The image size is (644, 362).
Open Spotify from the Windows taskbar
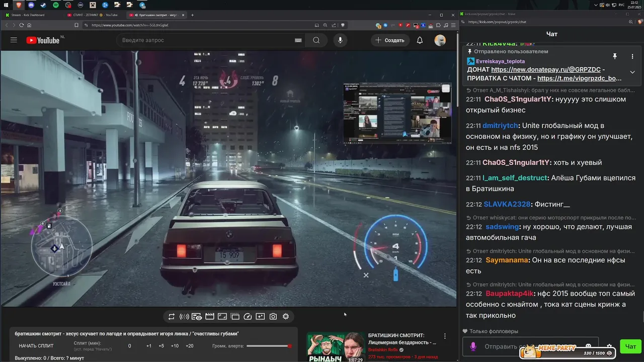pyautogui.click(x=56, y=5)
